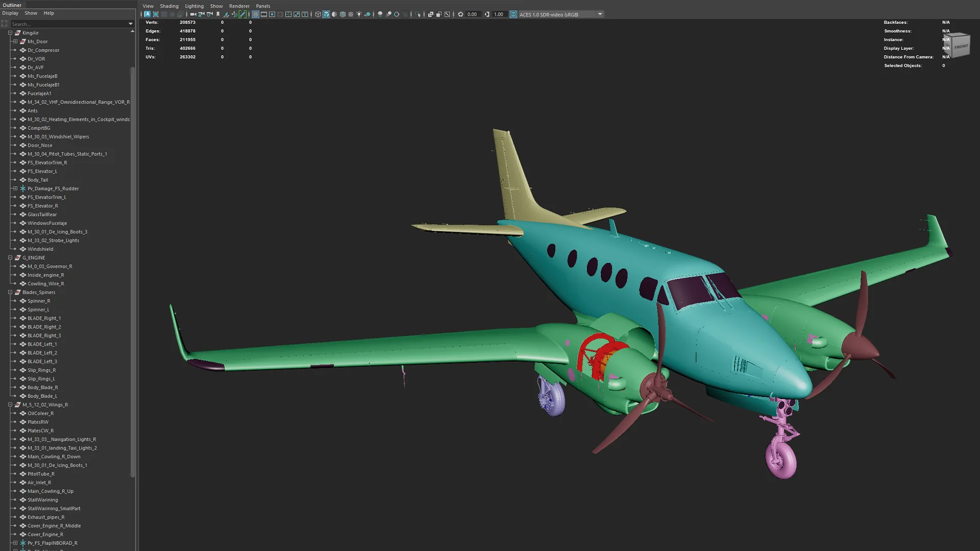Image resolution: width=980 pixels, height=551 pixels.
Task: Open the Camera Attributes icon
Action: click(209, 14)
